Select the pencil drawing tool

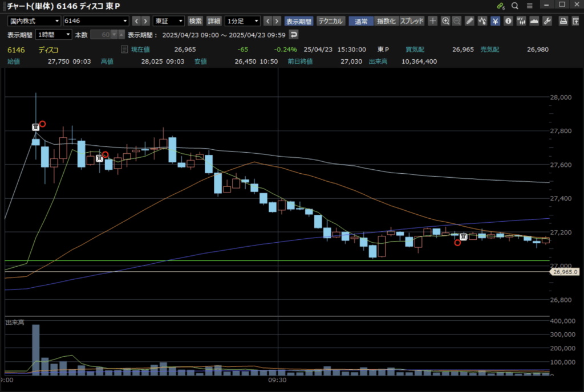tap(470, 21)
